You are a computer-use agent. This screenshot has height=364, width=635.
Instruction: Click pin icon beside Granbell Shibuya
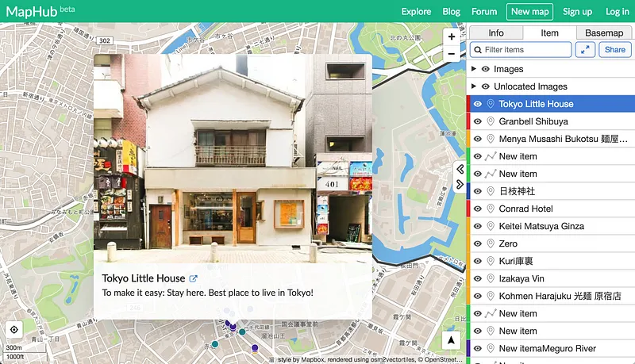tap(491, 121)
